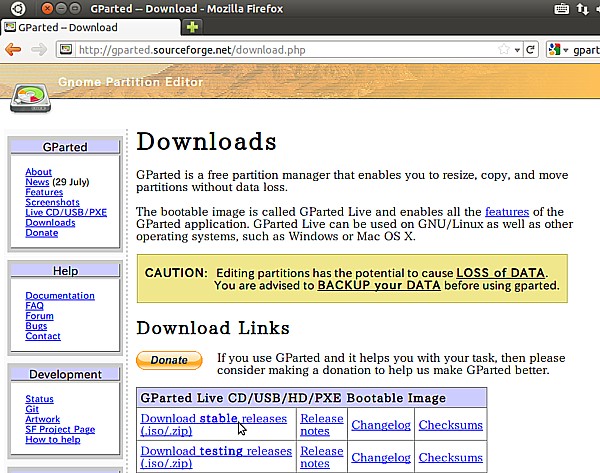
Task: Click the Donate link in GParted sidebar box
Action: (x=42, y=233)
